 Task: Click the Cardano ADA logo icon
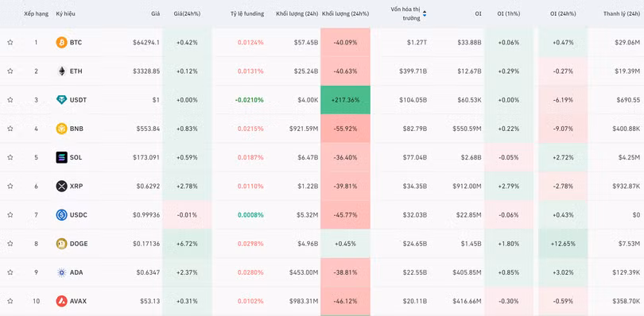tap(61, 272)
